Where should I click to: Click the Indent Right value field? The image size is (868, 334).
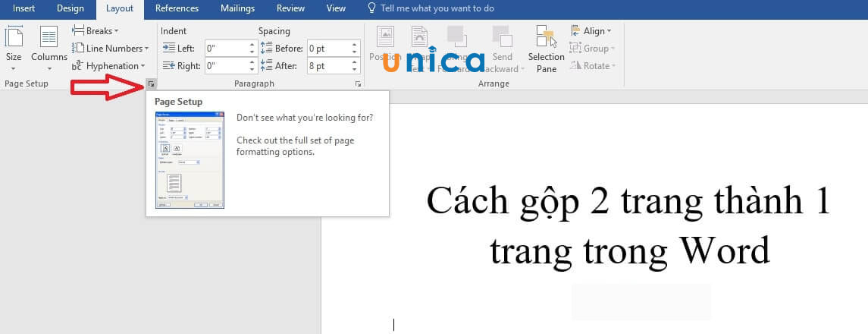225,66
